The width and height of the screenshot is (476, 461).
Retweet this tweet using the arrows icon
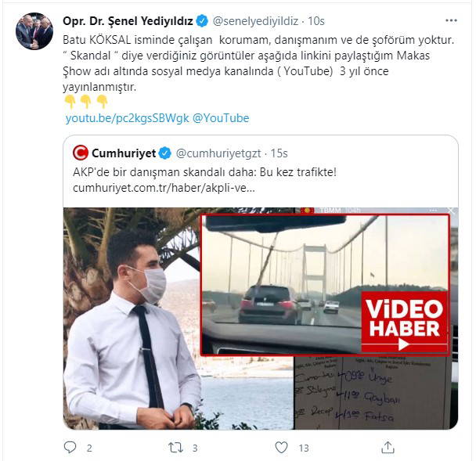pos(177,448)
